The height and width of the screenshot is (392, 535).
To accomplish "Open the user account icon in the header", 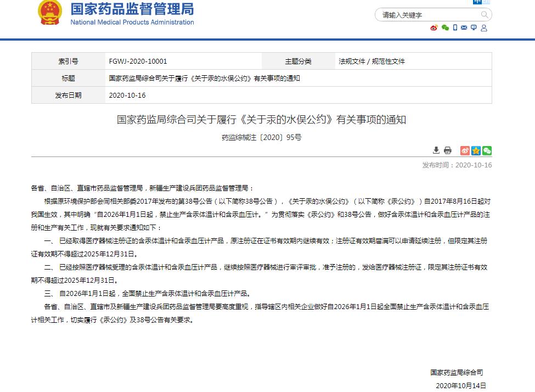I will point(484,27).
